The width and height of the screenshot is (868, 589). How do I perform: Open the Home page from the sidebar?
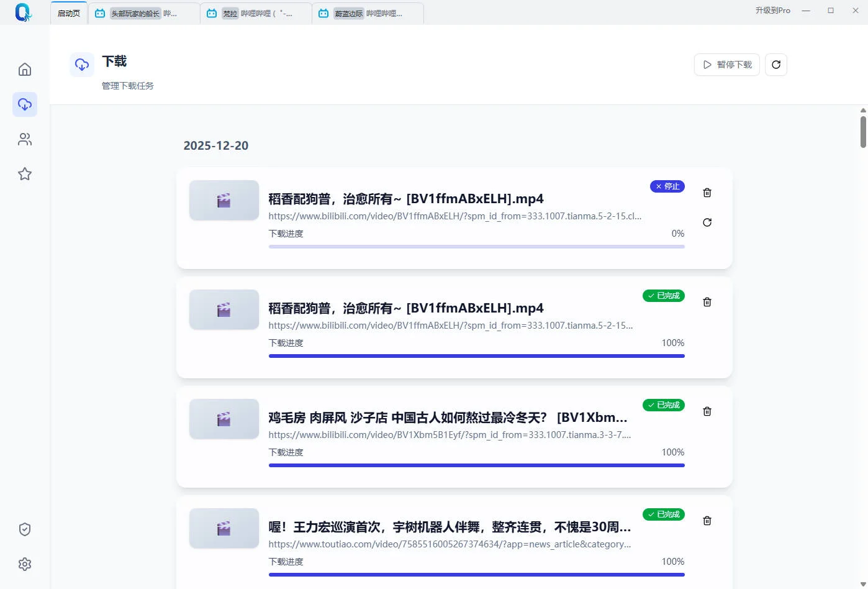pyautogui.click(x=24, y=69)
